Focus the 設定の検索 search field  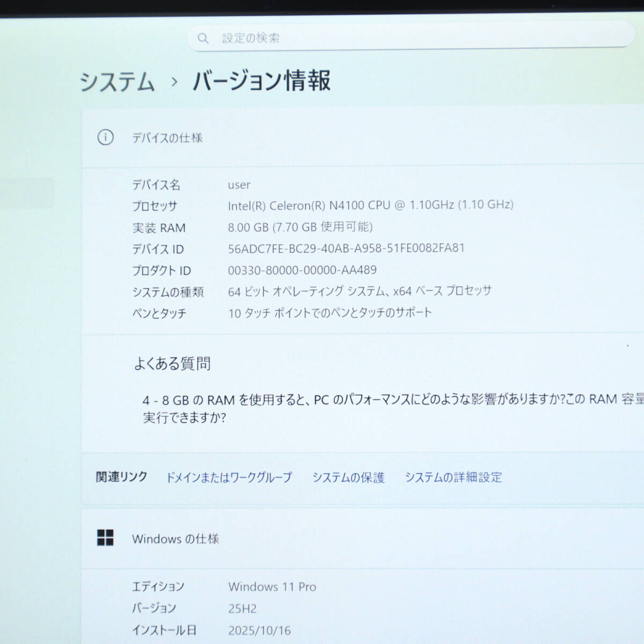[411, 38]
